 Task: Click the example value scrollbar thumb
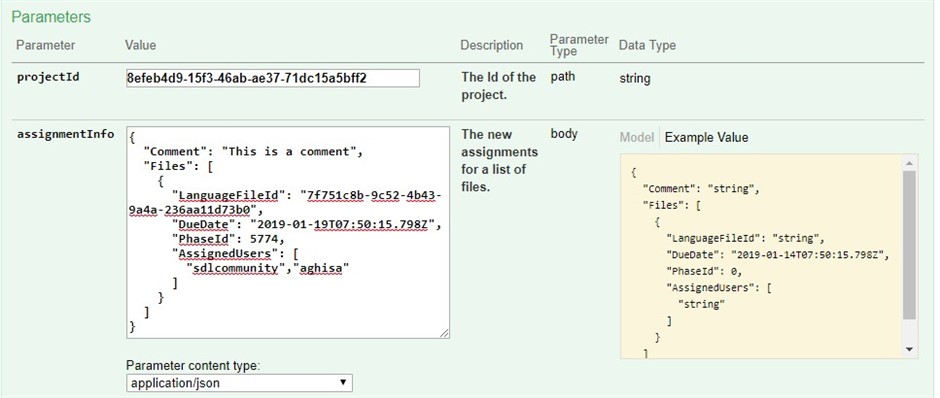tap(909, 245)
